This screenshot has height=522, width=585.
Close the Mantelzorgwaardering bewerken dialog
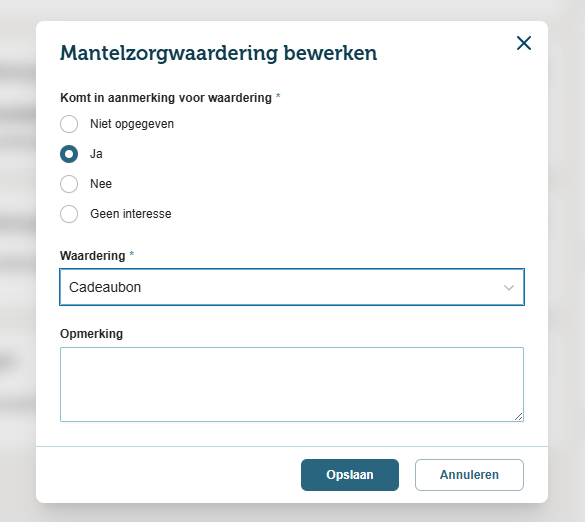(524, 43)
